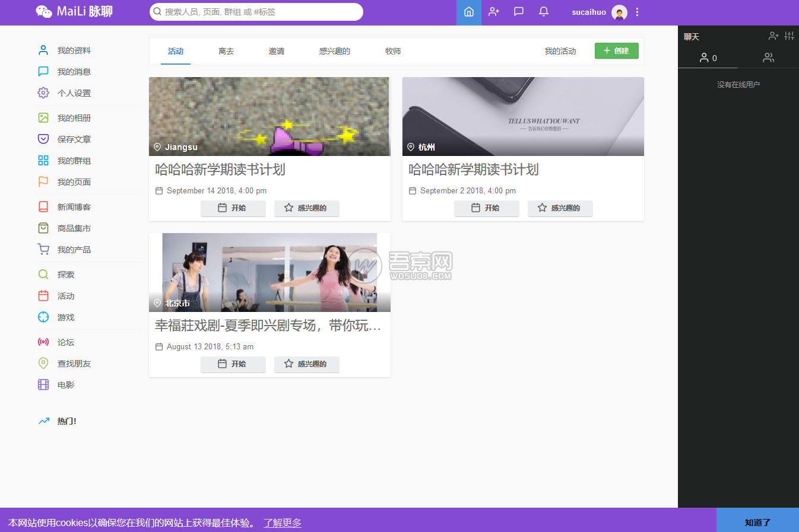
Task: Toggle 感兴趣的 star on 杭州 event
Action: pyautogui.click(x=560, y=208)
